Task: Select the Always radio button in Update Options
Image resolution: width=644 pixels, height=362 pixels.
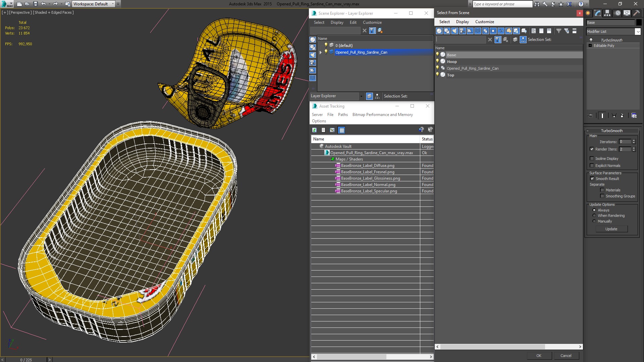Action: (x=594, y=210)
